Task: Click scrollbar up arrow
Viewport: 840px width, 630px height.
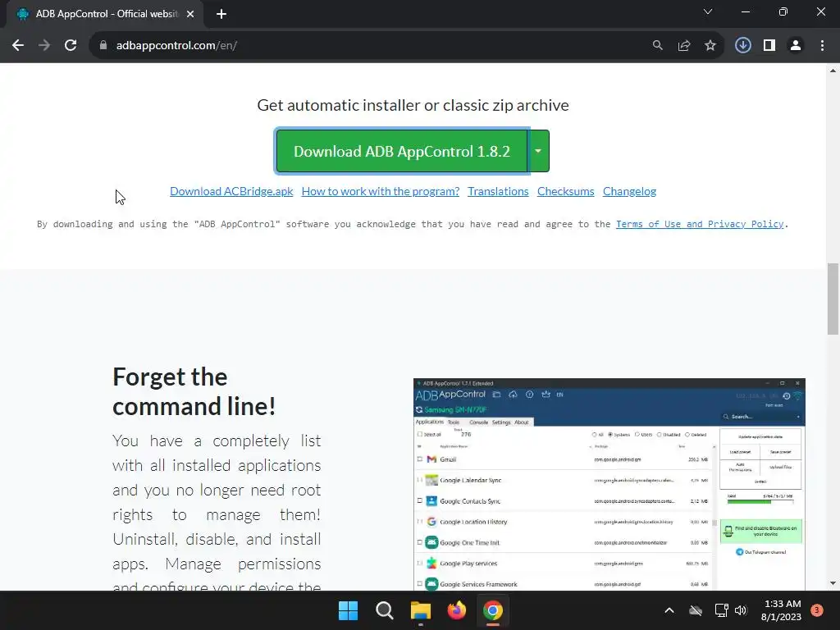Action: (x=833, y=71)
